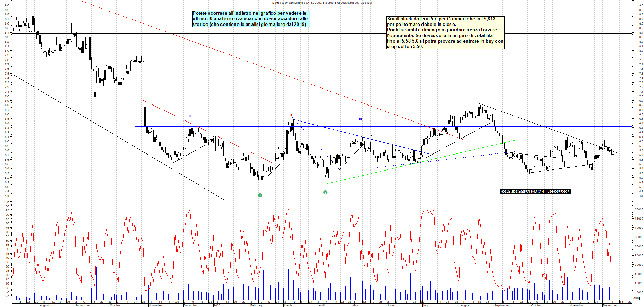Click the 2025 label on the date axis
This screenshot has width=644, height=307.
pos(217,305)
